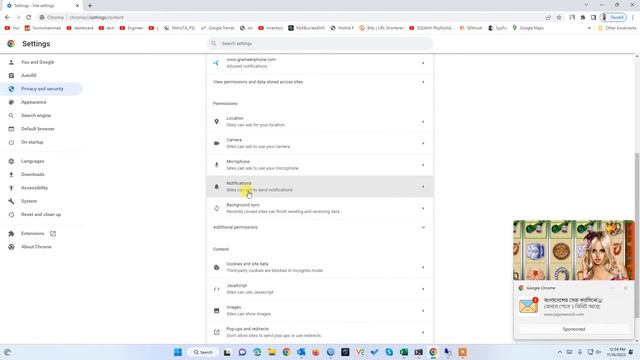Viewport: 640px width, 360px height.
Task: Open the Google Maps bookmark
Action: pyautogui.click(x=528, y=28)
